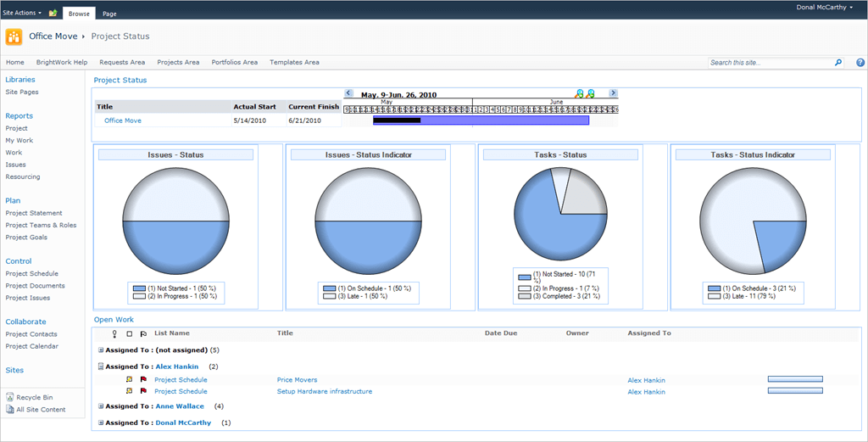The width and height of the screenshot is (868, 442).
Task: Click progress bar on Price Movers row
Action: [795, 379]
